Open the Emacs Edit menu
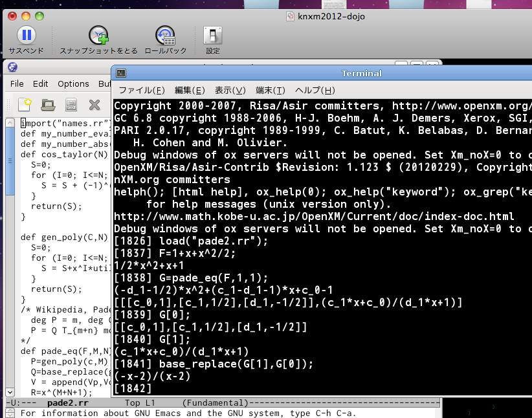 click(40, 84)
